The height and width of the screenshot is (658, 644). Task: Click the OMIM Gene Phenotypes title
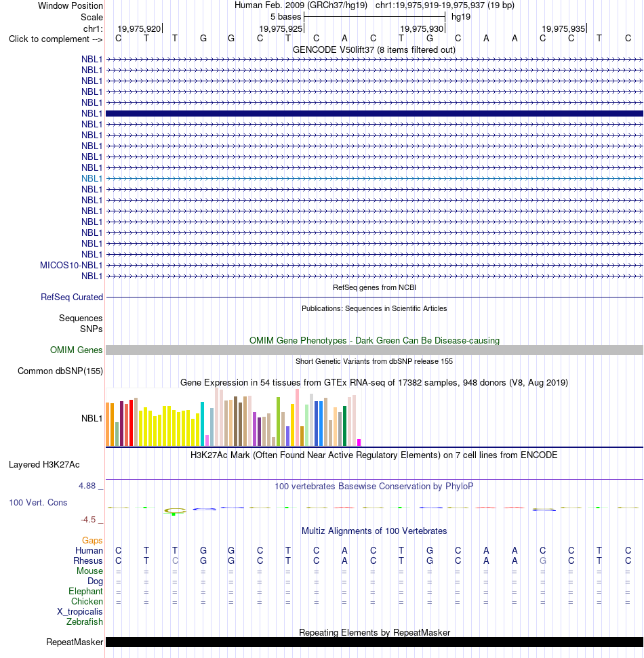tap(374, 340)
